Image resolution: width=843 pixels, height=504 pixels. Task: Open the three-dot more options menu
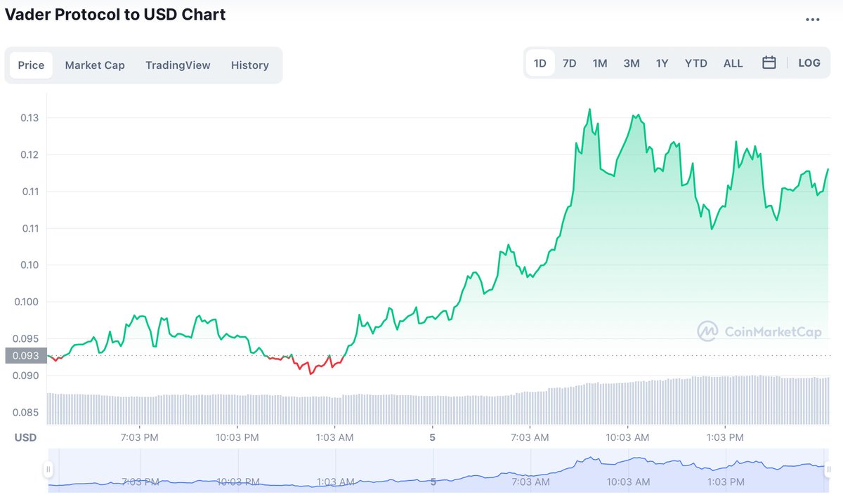pos(813,20)
